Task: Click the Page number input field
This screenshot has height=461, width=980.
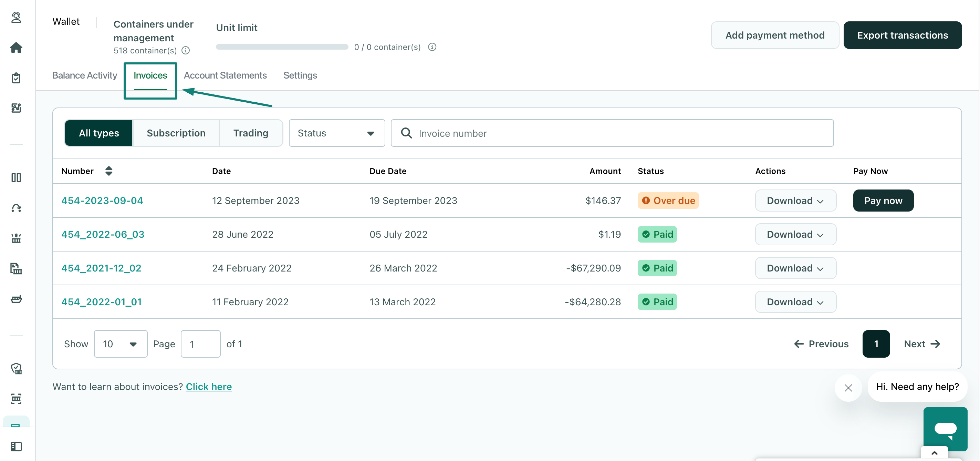Action: pyautogui.click(x=200, y=344)
